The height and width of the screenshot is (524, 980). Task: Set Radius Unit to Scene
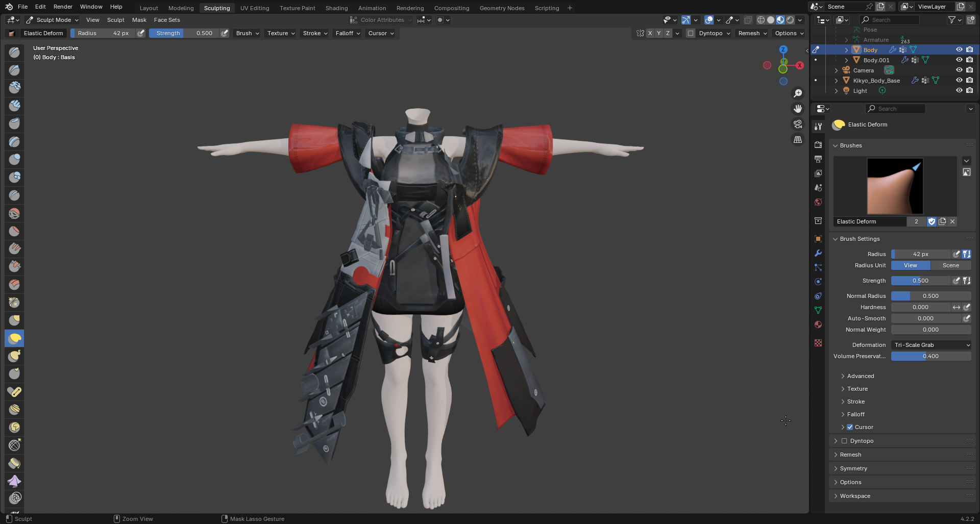(950, 265)
